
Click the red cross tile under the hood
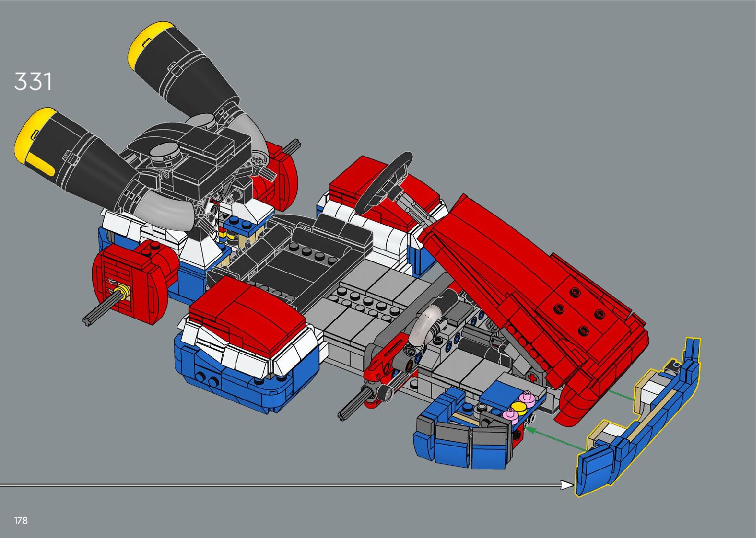531,377
